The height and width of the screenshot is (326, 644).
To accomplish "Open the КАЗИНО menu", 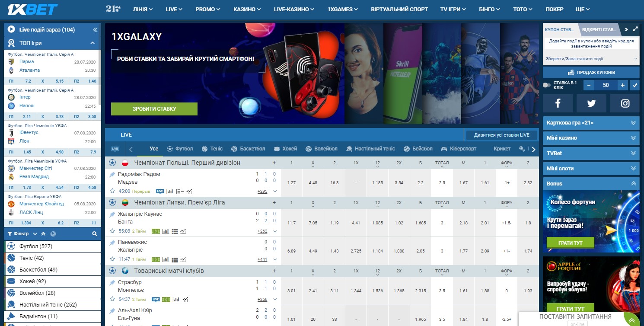I will [247, 9].
